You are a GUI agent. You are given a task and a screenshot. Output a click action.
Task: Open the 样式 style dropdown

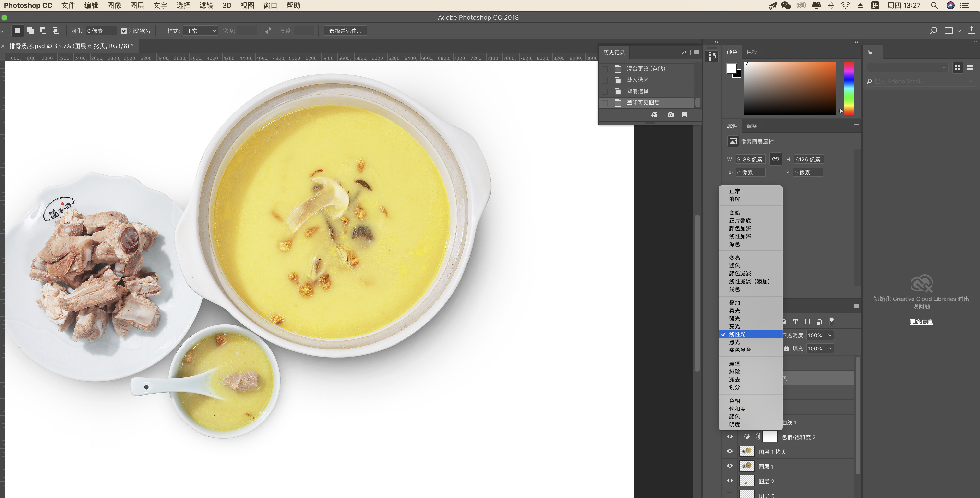pos(201,31)
